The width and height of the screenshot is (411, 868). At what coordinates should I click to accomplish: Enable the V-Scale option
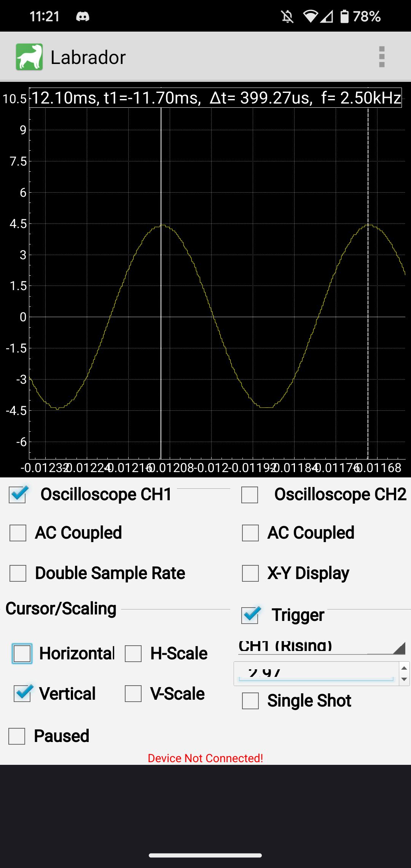134,693
